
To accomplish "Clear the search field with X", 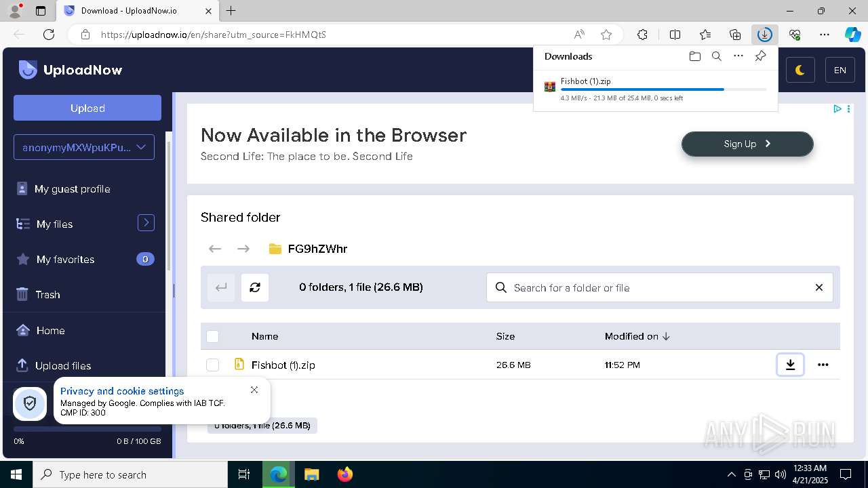I will click(x=819, y=287).
